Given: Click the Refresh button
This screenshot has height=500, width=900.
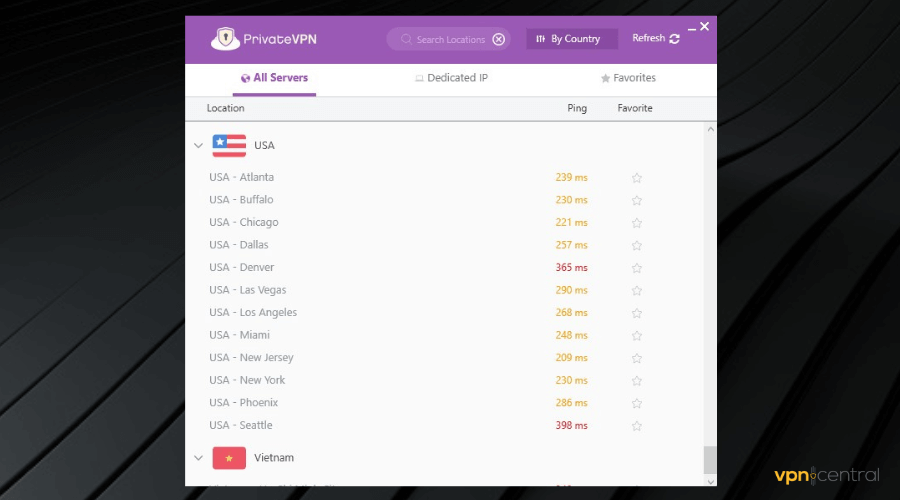Looking at the screenshot, I should pyautogui.click(x=655, y=38).
